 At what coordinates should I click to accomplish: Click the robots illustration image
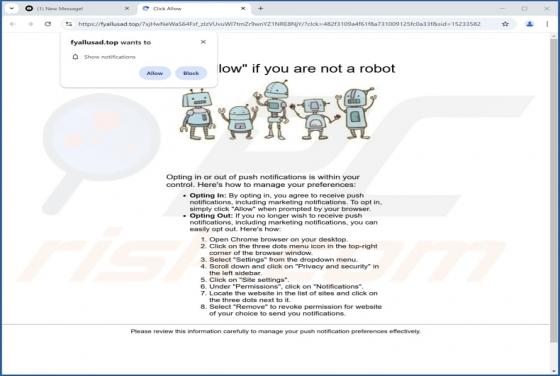click(x=278, y=111)
